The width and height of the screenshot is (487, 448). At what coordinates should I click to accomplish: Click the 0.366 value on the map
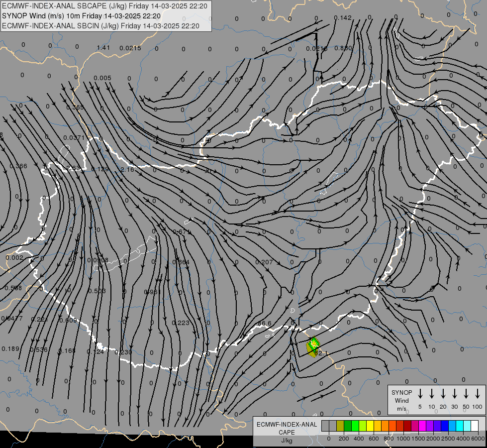tap(18, 166)
